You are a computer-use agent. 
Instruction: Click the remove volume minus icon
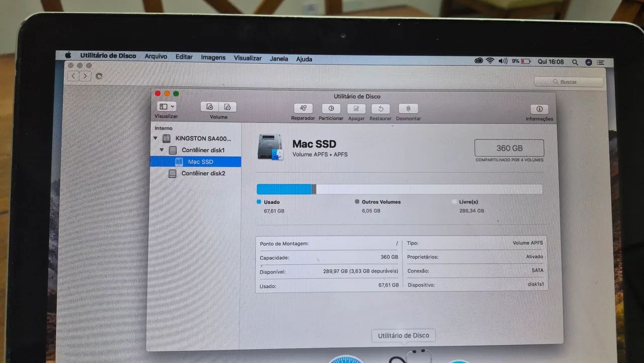(x=227, y=107)
